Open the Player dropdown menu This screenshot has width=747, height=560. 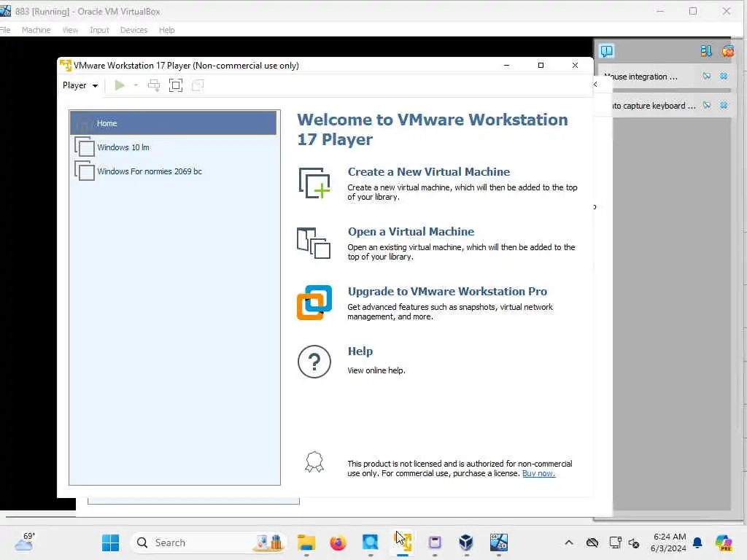click(x=80, y=86)
